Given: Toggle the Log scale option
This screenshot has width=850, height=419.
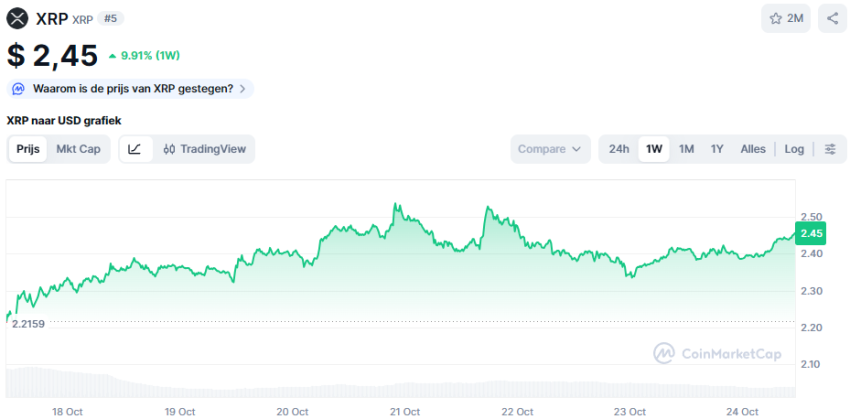Looking at the screenshot, I should coord(794,149).
